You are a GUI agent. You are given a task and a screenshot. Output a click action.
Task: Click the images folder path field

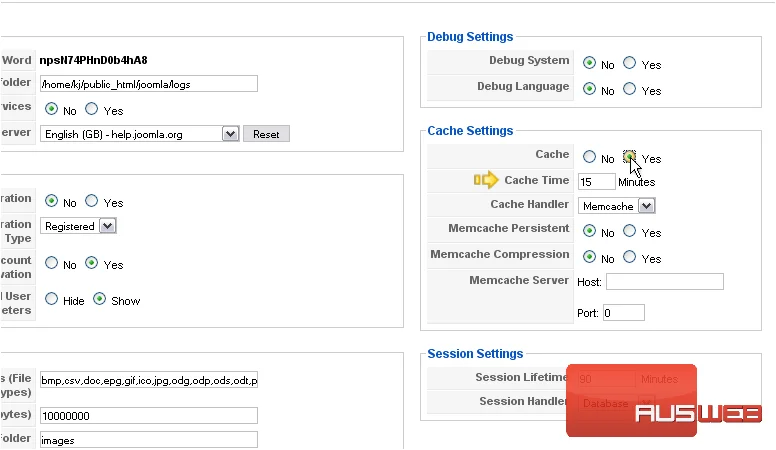pyautogui.click(x=149, y=440)
